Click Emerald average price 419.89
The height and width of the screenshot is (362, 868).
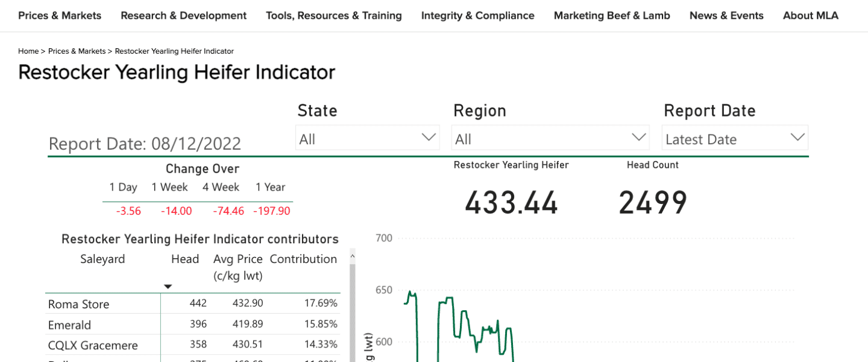tap(248, 324)
